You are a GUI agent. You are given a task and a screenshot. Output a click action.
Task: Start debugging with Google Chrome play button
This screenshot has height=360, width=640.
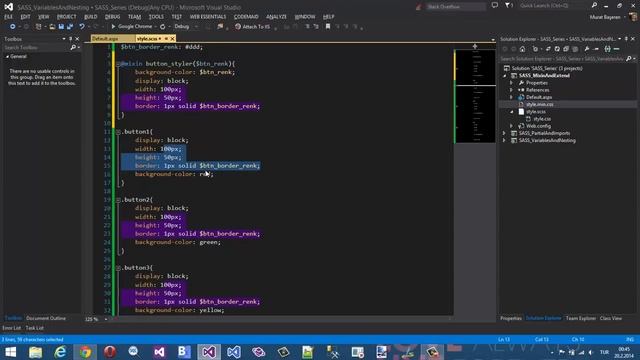tap(113, 27)
